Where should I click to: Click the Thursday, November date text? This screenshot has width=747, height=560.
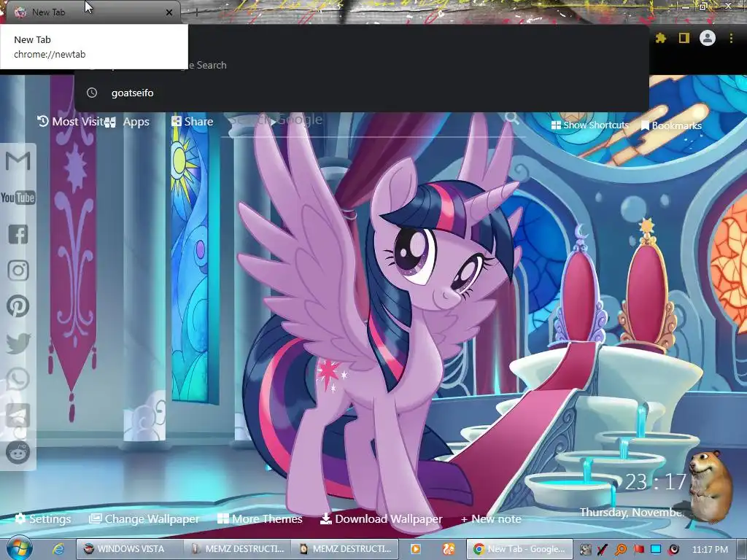pos(632,513)
